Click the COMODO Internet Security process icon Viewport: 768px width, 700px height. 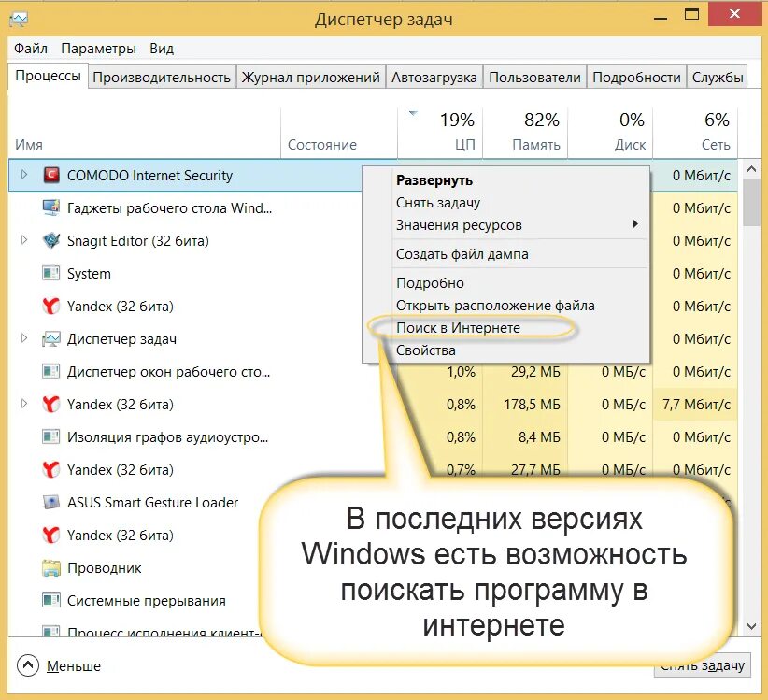pyautogui.click(x=50, y=175)
